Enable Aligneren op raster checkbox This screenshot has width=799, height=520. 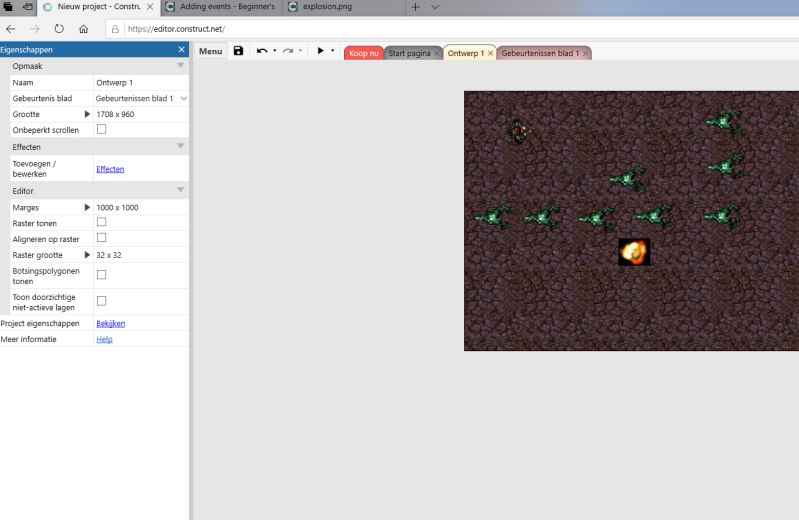(101, 238)
